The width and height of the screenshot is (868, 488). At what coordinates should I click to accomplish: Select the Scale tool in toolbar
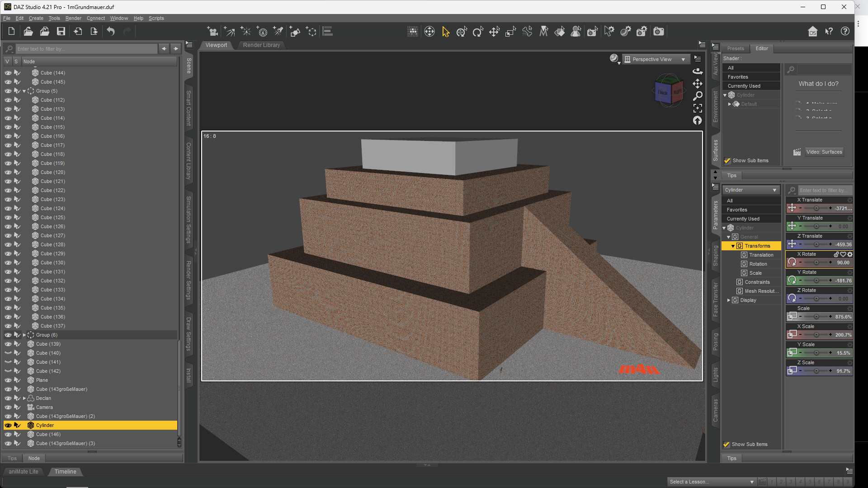click(510, 32)
